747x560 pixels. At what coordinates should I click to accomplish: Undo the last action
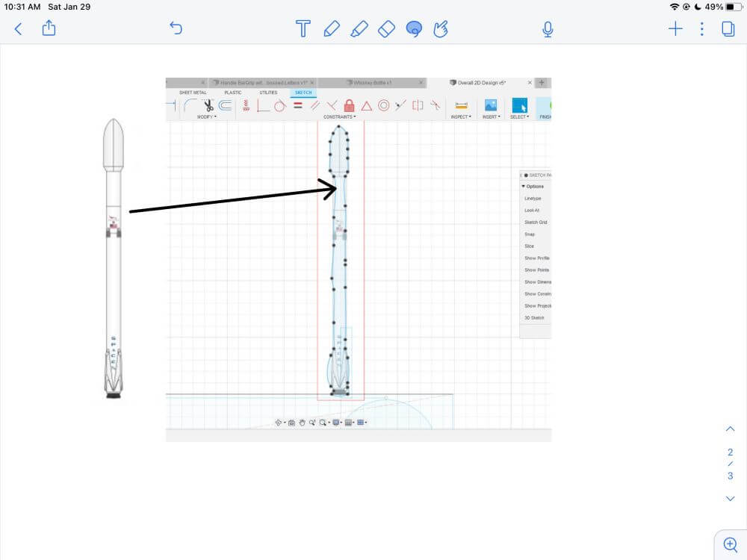(x=176, y=28)
